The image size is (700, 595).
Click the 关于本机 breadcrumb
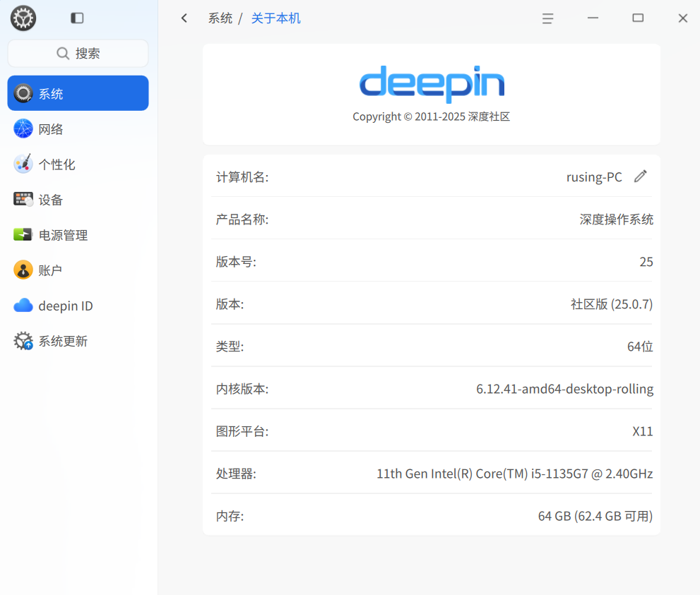tap(276, 18)
